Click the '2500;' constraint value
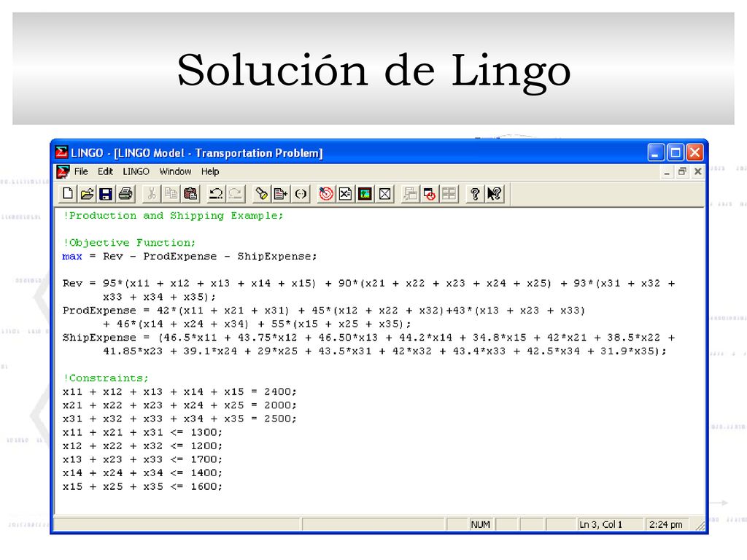Screen dimensions: 747x560 [280, 419]
